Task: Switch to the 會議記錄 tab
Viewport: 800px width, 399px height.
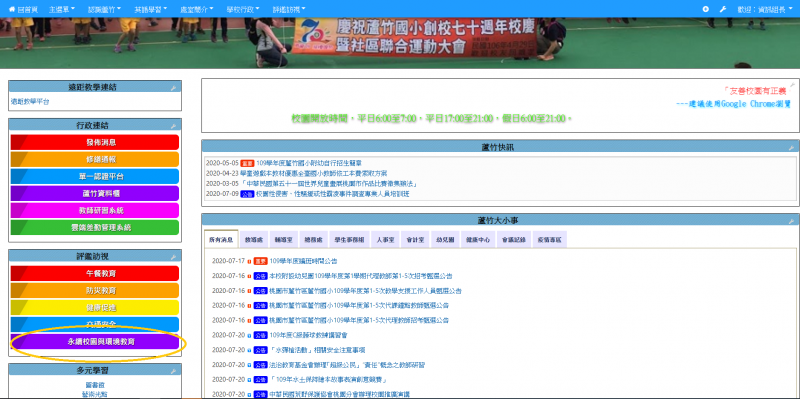Action: (x=513, y=239)
